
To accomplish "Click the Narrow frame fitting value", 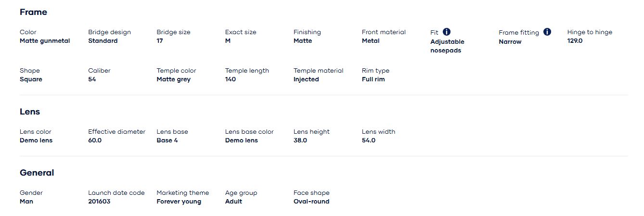I will point(510,42).
